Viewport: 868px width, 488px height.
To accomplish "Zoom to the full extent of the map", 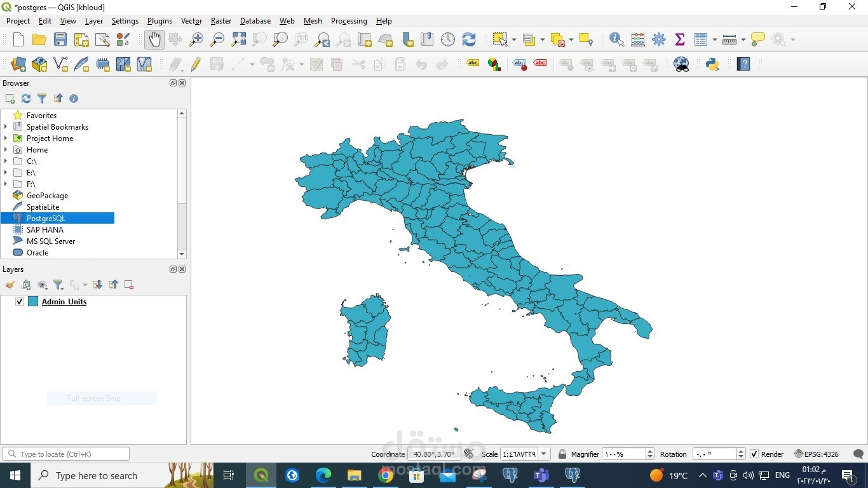I will (x=238, y=39).
